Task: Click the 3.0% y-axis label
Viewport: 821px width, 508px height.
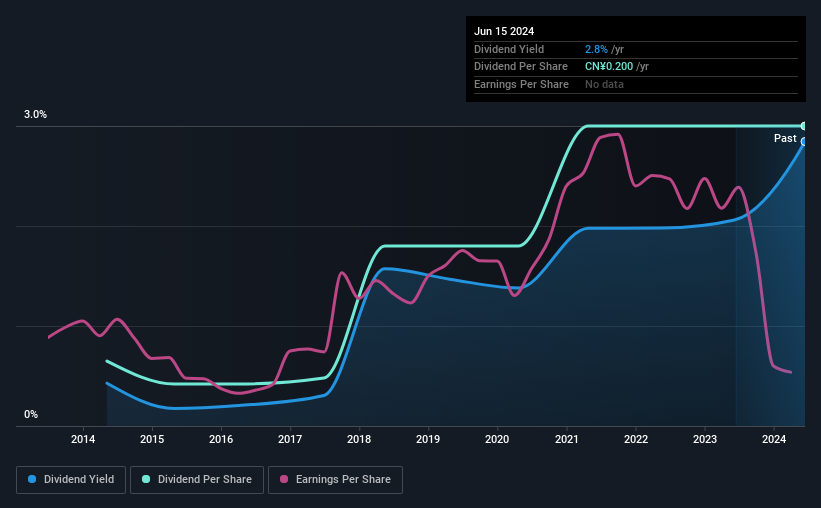Action: 35,114
